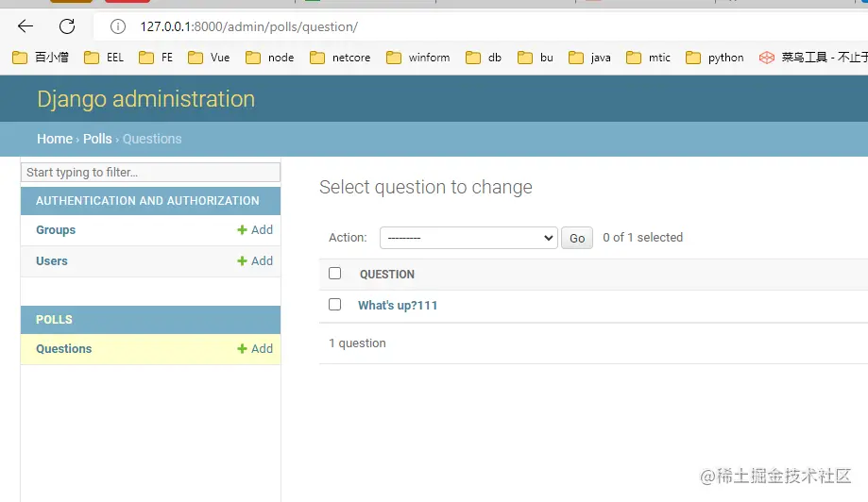Click the Go button
Image resolution: width=868 pixels, height=502 pixels.
577,238
